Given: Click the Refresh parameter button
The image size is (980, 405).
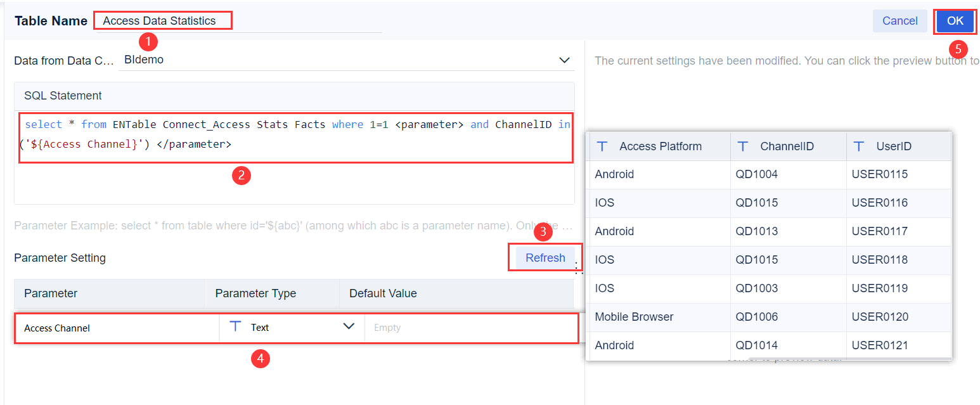Looking at the screenshot, I should (545, 258).
